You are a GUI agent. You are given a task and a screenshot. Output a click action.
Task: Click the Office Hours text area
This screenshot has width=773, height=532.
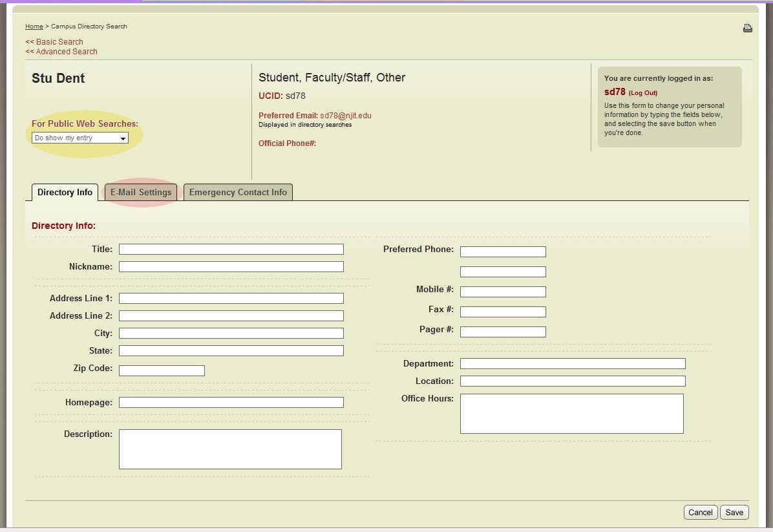571,414
